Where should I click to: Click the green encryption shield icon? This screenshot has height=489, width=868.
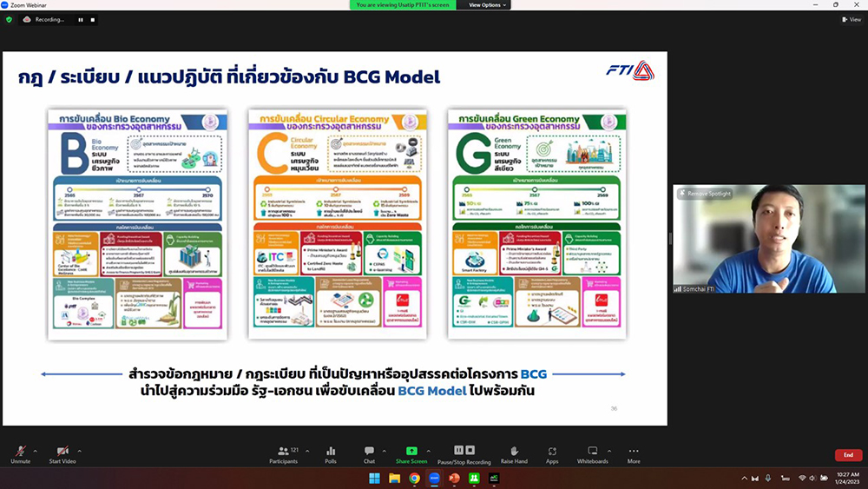10,19
